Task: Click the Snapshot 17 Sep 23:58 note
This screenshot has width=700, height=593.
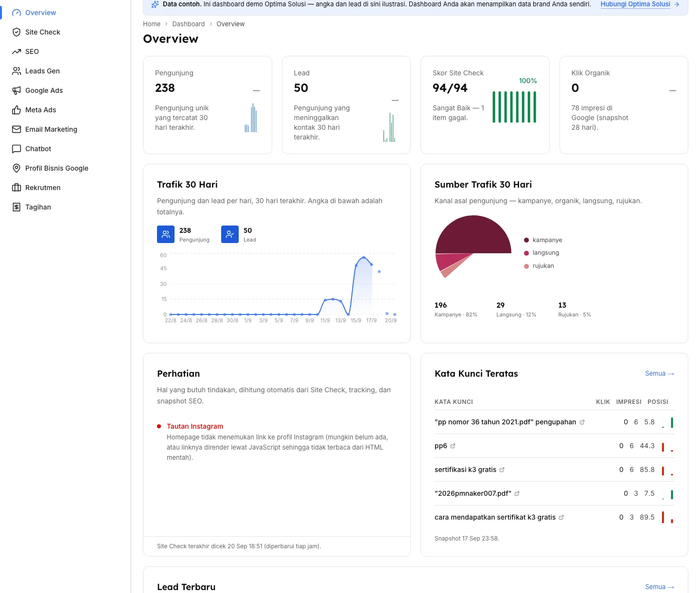Action: [x=467, y=539]
